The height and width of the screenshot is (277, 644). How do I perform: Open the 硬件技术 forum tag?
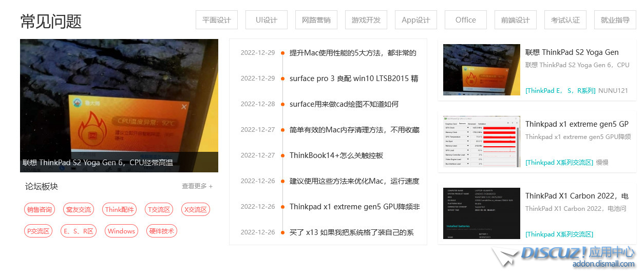pyautogui.click(x=162, y=231)
